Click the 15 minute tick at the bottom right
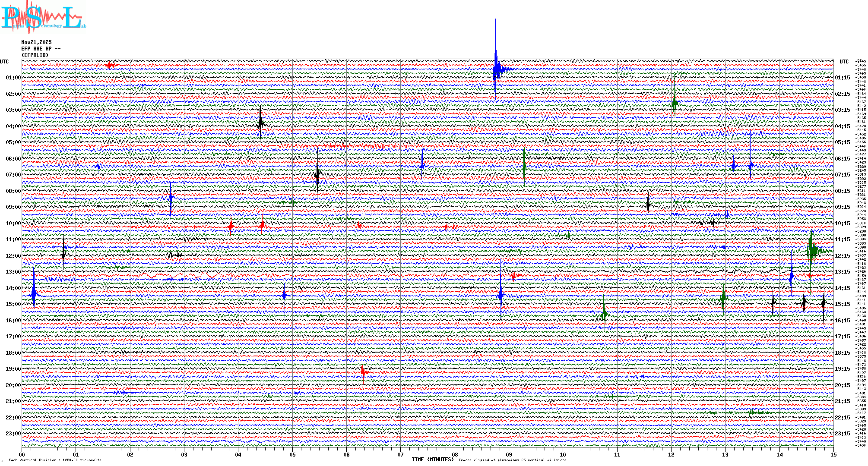868x466 pixels. 833,454
